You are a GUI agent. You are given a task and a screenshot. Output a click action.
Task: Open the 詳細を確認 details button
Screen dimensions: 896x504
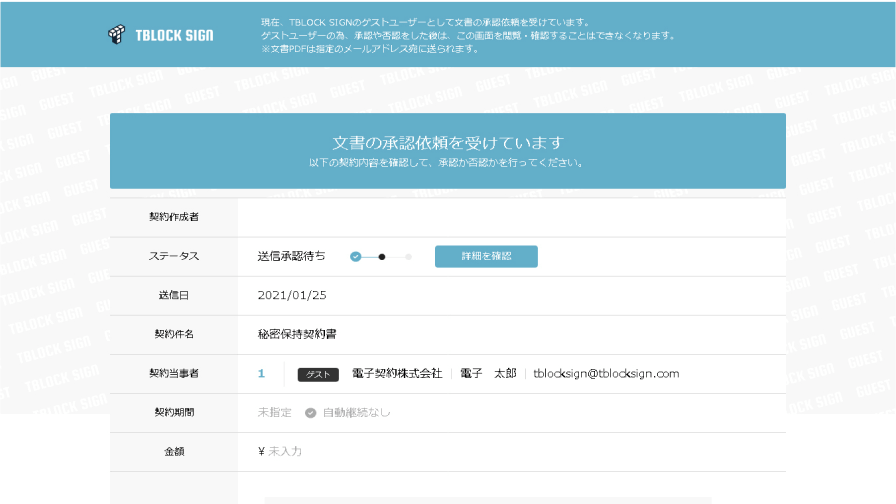(486, 257)
